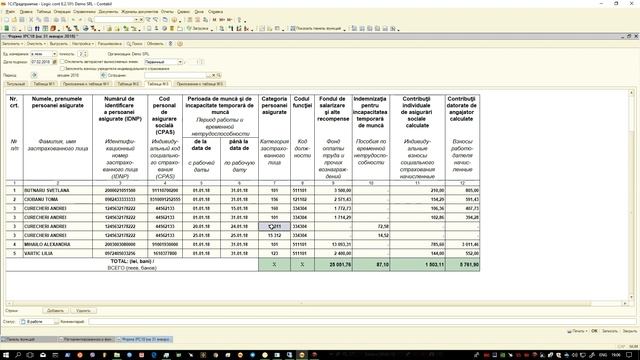Click the Показать панель функций toolbar button
Image resolution: width=640 pixels, height=360 pixels.
pos(316,29)
